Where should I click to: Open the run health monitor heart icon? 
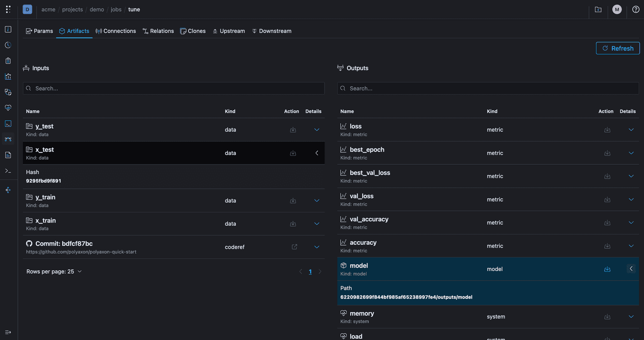[8, 108]
